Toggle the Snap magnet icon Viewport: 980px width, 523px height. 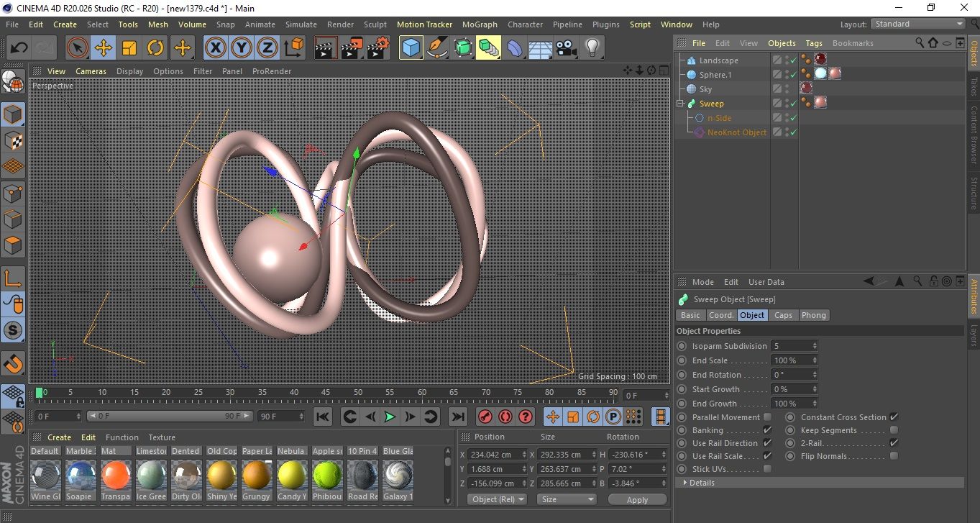coord(13,363)
